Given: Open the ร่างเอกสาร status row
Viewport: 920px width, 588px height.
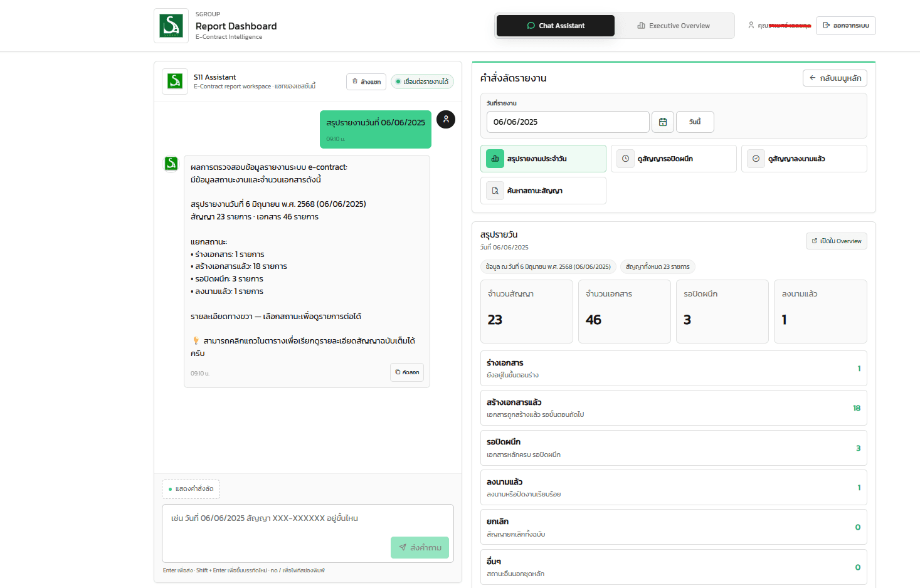Looking at the screenshot, I should point(674,369).
